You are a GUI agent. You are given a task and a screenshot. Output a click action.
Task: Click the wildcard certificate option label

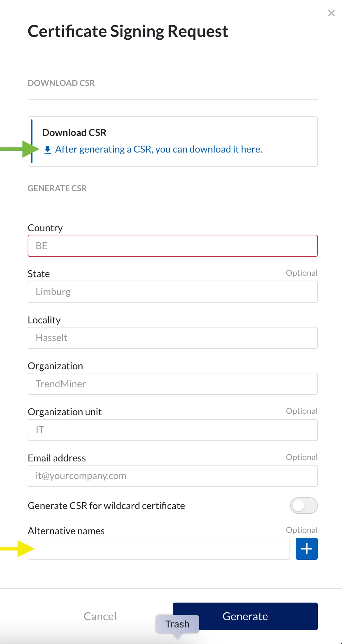(106, 506)
